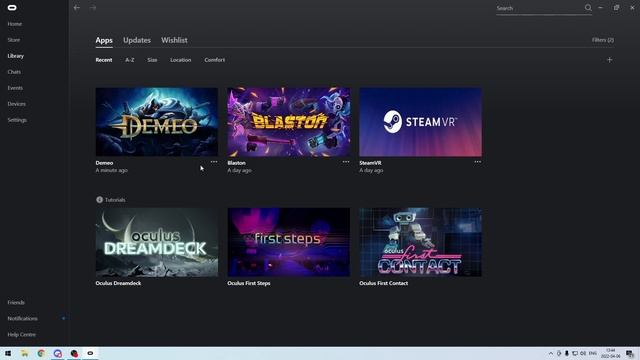Click the microphone tray icon

point(567,353)
